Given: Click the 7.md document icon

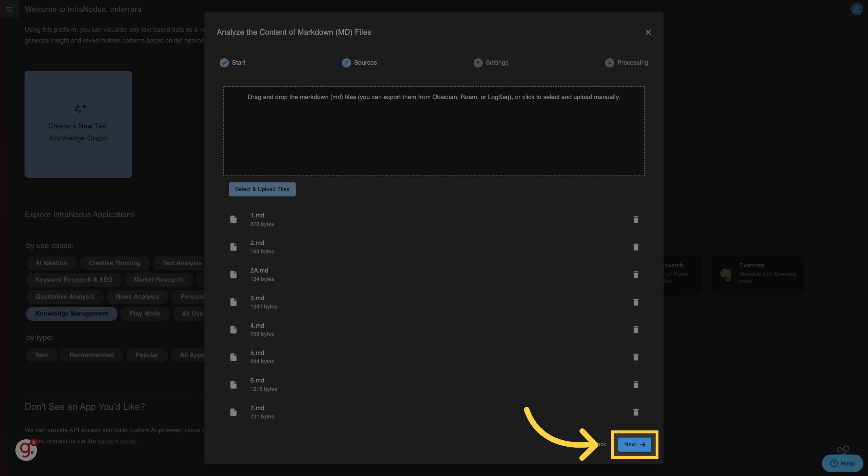Looking at the screenshot, I should (x=233, y=412).
